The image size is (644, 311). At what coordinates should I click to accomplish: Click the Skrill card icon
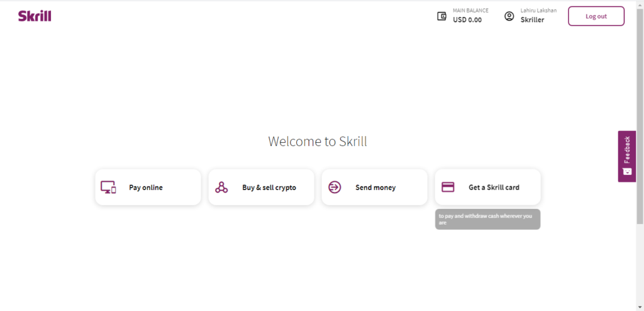(x=448, y=187)
